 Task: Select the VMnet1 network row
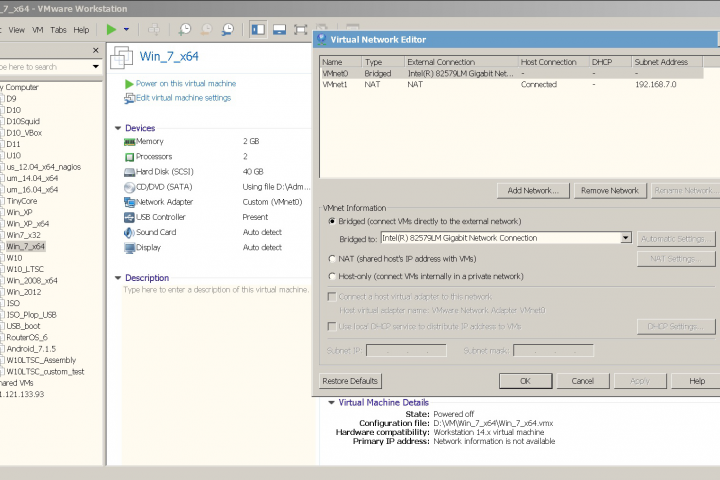pos(512,85)
